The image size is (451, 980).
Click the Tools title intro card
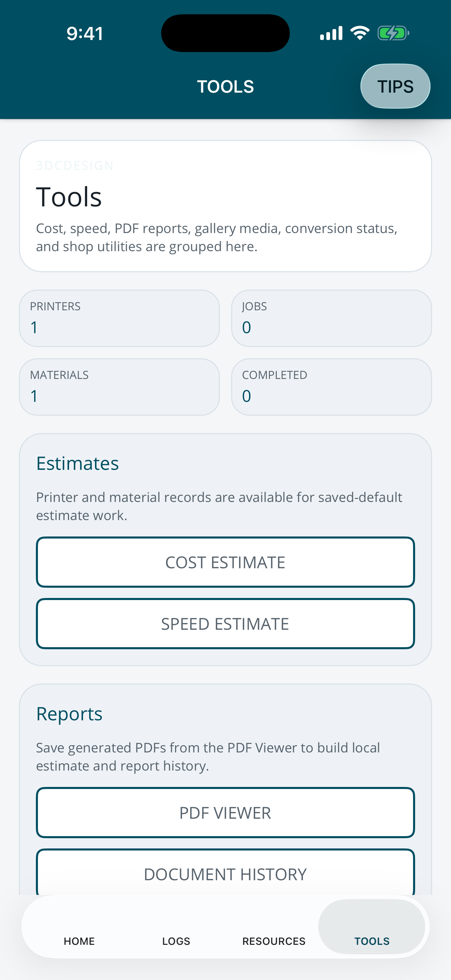pyautogui.click(x=225, y=206)
